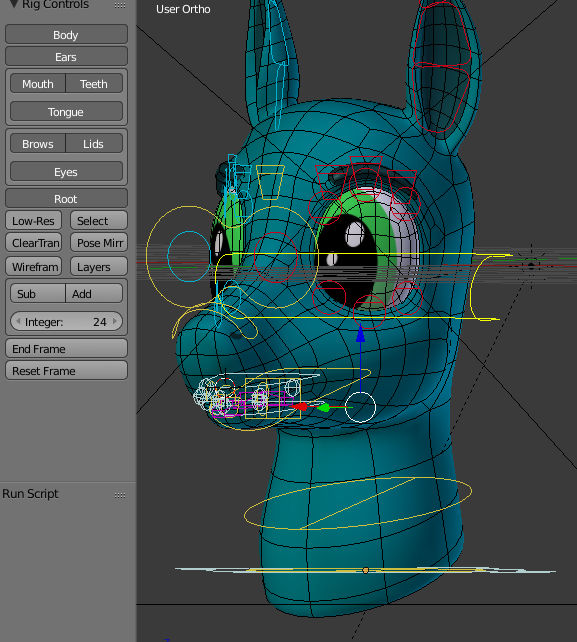Toggle the Ears rig layer
The height and width of the screenshot is (642, 577).
66,57
